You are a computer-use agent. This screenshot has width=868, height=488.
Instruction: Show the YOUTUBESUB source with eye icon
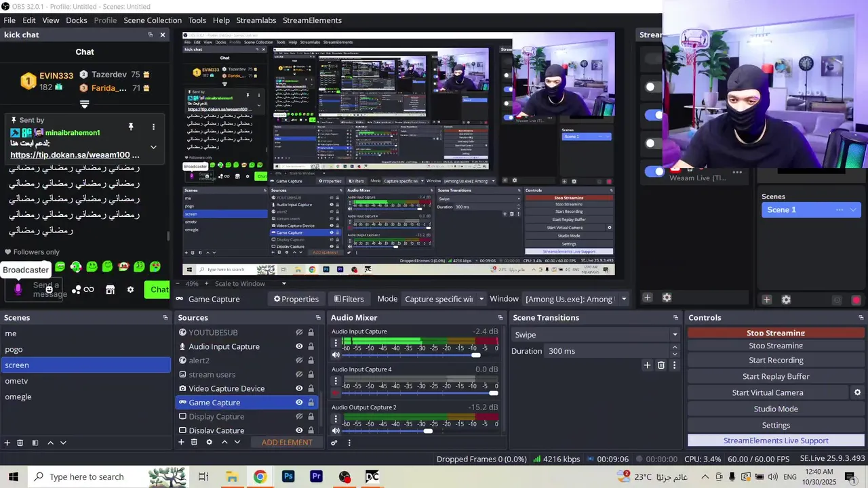click(299, 333)
